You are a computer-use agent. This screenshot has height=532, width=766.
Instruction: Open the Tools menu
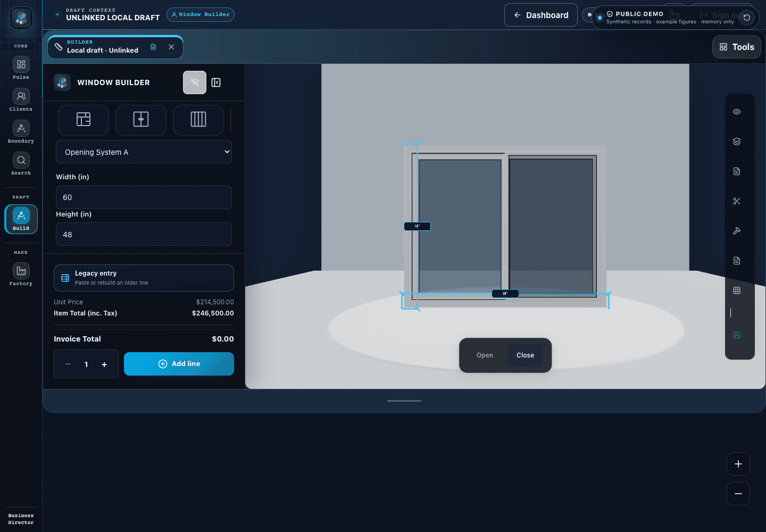pos(737,47)
